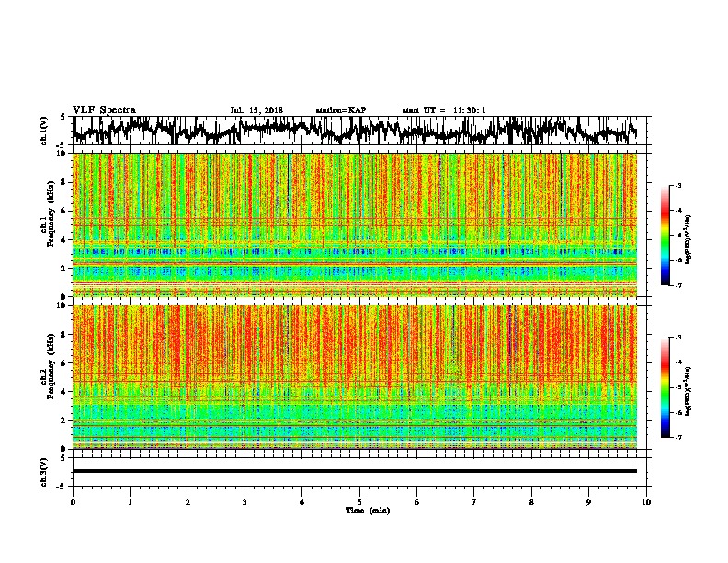Click the "ch.3(V)" axis label
This screenshot has width=728, height=563.
click(x=44, y=472)
